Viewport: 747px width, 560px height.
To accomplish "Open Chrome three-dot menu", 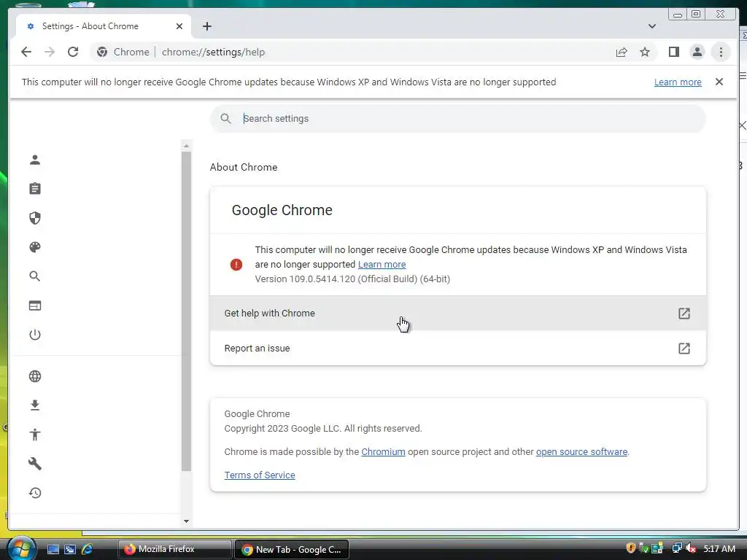I will click(x=721, y=52).
